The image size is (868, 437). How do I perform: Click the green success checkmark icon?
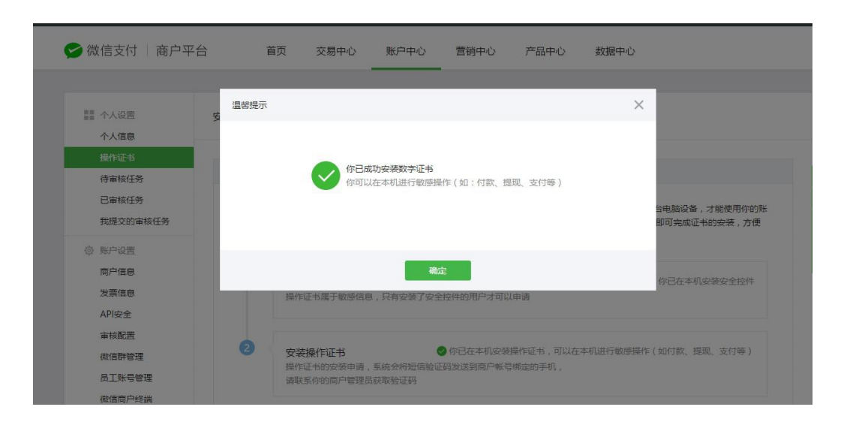coord(326,176)
